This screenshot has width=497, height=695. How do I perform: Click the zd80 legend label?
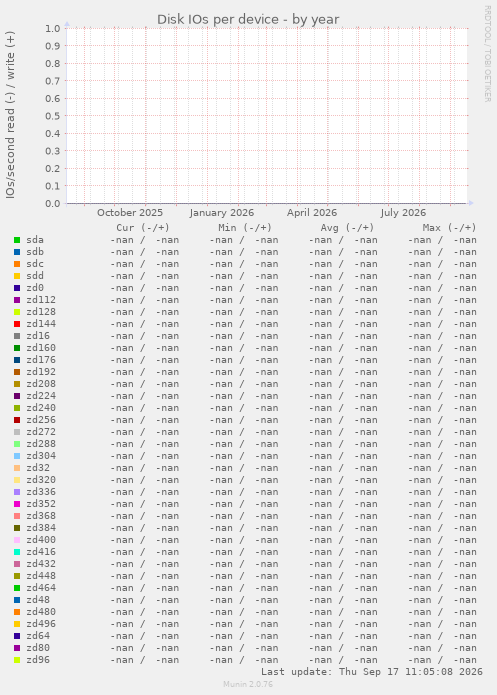click(x=38, y=648)
